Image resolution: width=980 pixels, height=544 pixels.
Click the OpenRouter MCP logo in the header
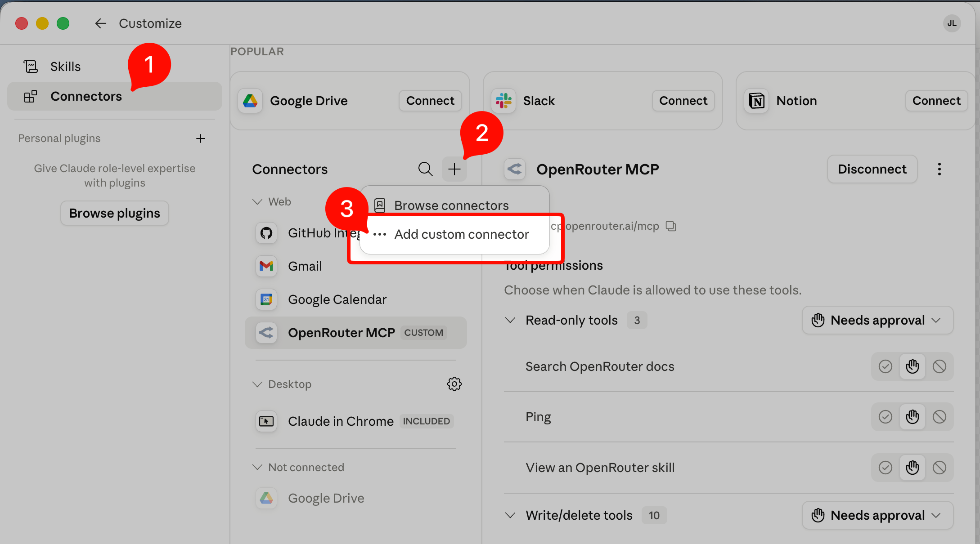point(515,169)
